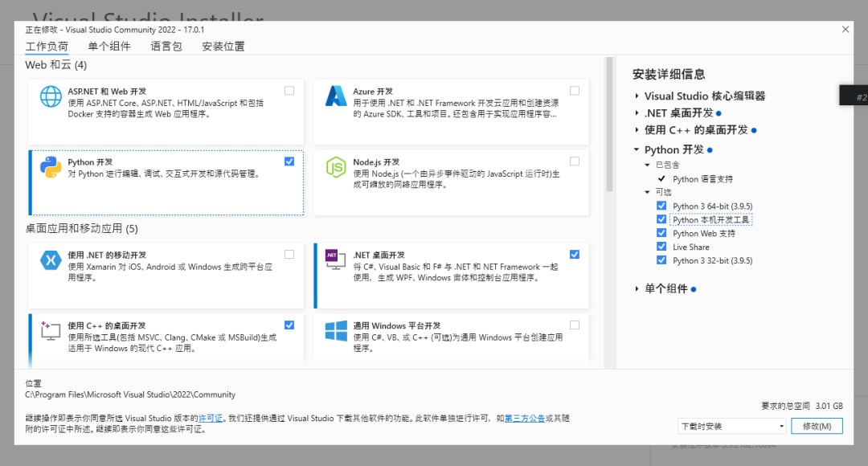Screen dimensions: 868x466
Task: Enable the ASP.NET 和 Web 开发 workload checkbox
Action: point(289,91)
